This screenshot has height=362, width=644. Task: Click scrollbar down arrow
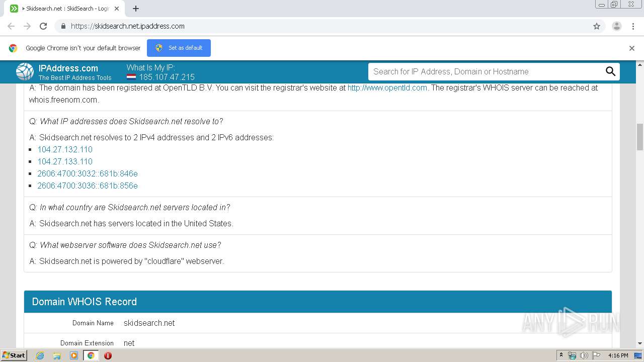tap(640, 343)
